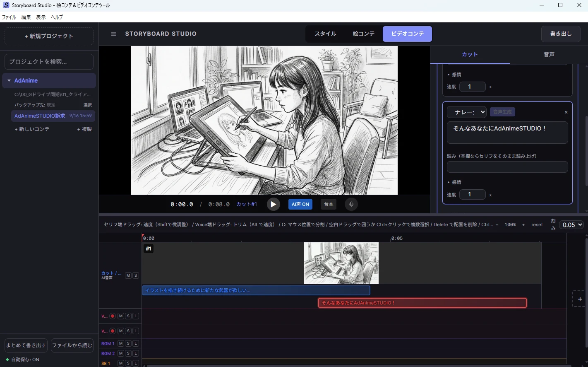Screen dimensions: 588x367
Task: Select the ビデオコンテ tab
Action: coord(408,34)
